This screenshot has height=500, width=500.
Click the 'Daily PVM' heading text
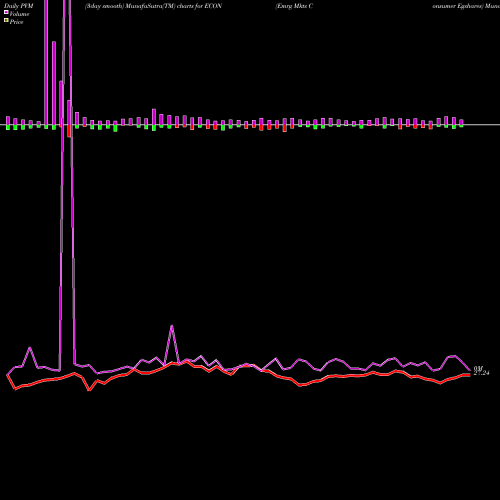tap(19, 6)
